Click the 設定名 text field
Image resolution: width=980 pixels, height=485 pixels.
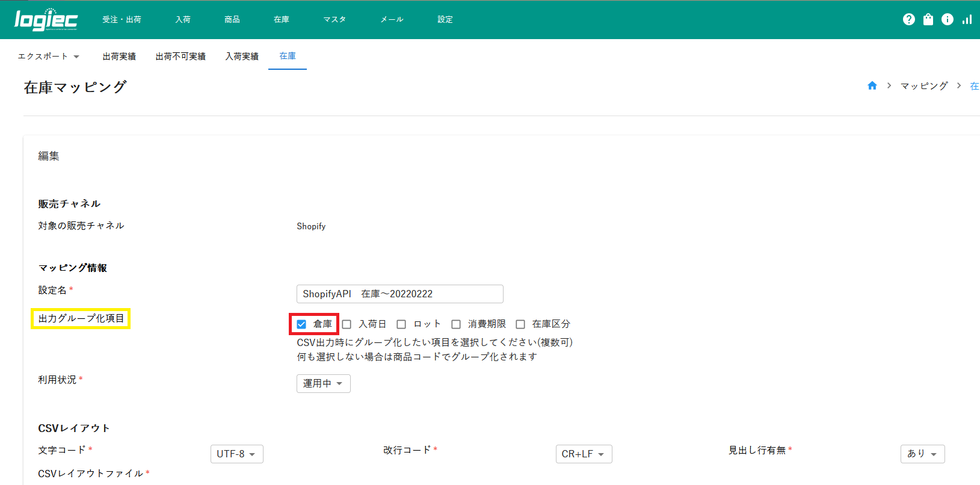pyautogui.click(x=399, y=294)
